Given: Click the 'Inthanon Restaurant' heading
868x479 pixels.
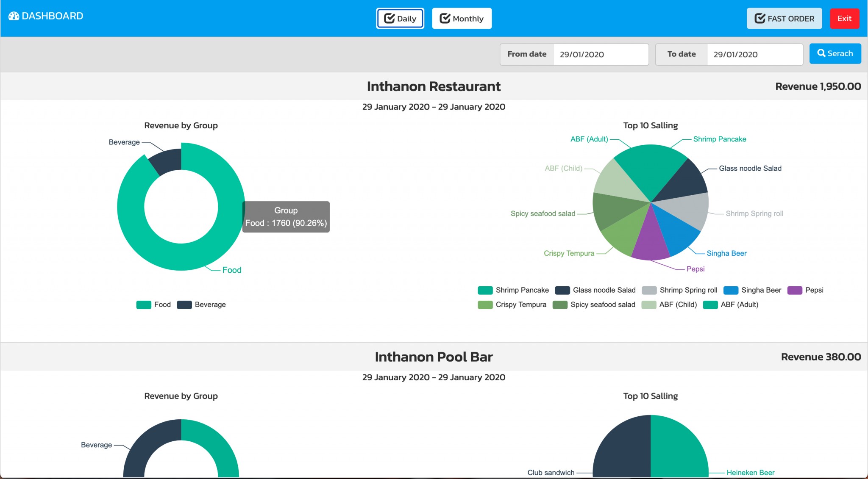Looking at the screenshot, I should pyautogui.click(x=434, y=86).
